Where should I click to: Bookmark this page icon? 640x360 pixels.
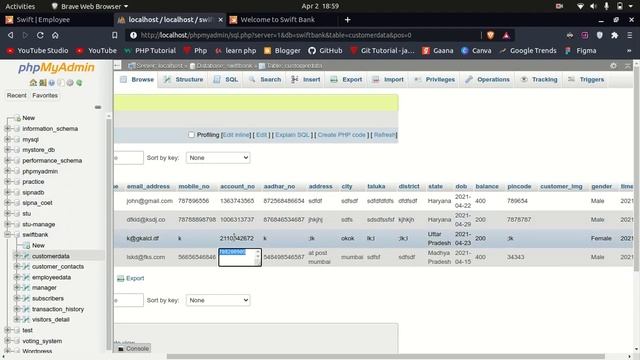coord(115,35)
